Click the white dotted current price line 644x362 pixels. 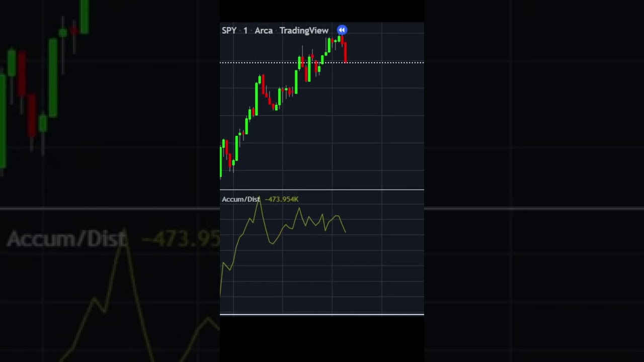pyautogui.click(x=322, y=63)
